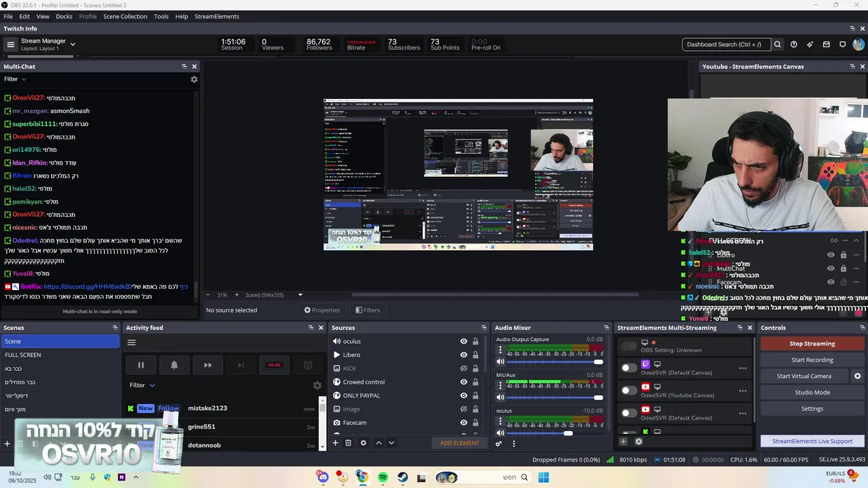Image resolution: width=868 pixels, height=488 pixels.
Task: Open Audio Mixer advanced properties gears icon
Action: [x=498, y=443]
